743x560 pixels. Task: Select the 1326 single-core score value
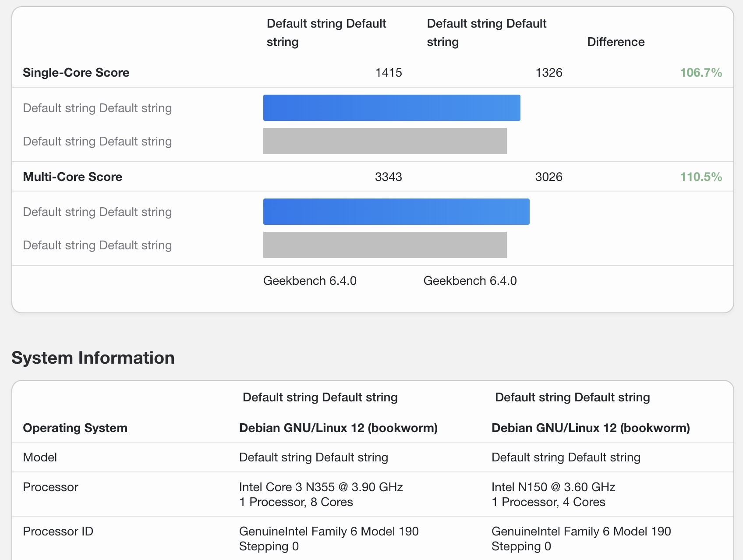coord(548,73)
